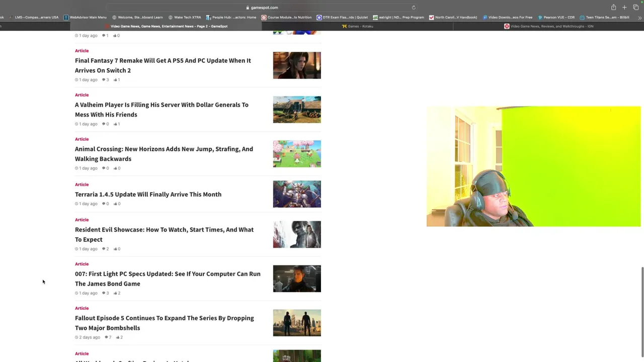Switch to the Games - Kotaku tab
The height and width of the screenshot is (362, 644).
[357, 26]
